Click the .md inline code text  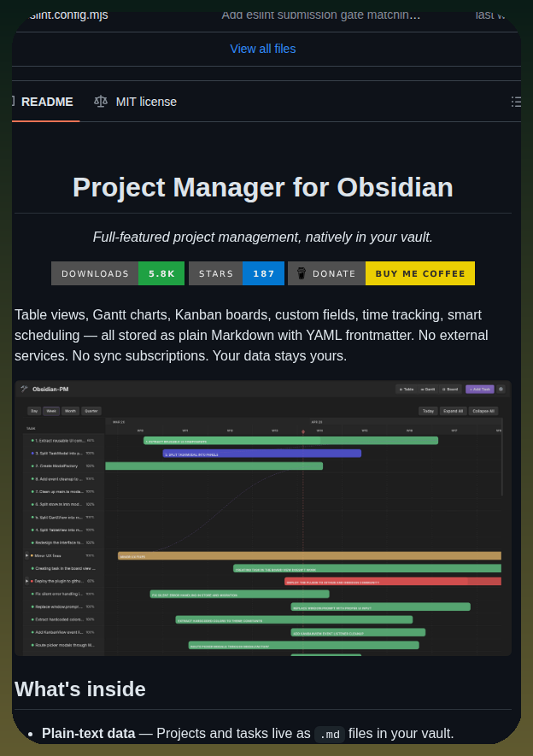(330, 735)
